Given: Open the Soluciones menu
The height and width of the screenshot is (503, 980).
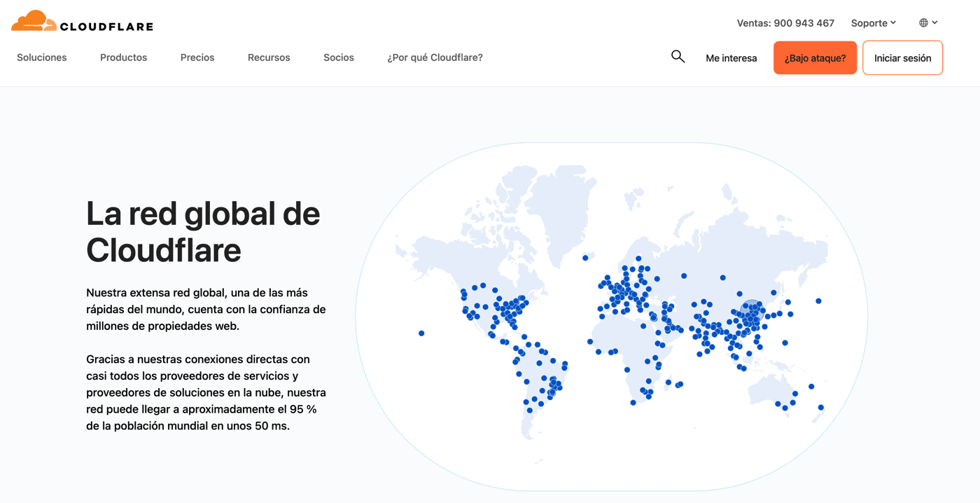Looking at the screenshot, I should click(x=42, y=57).
